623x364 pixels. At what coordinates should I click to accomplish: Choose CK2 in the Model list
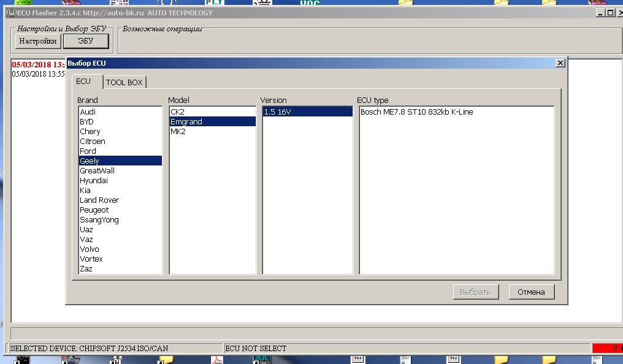(213, 112)
